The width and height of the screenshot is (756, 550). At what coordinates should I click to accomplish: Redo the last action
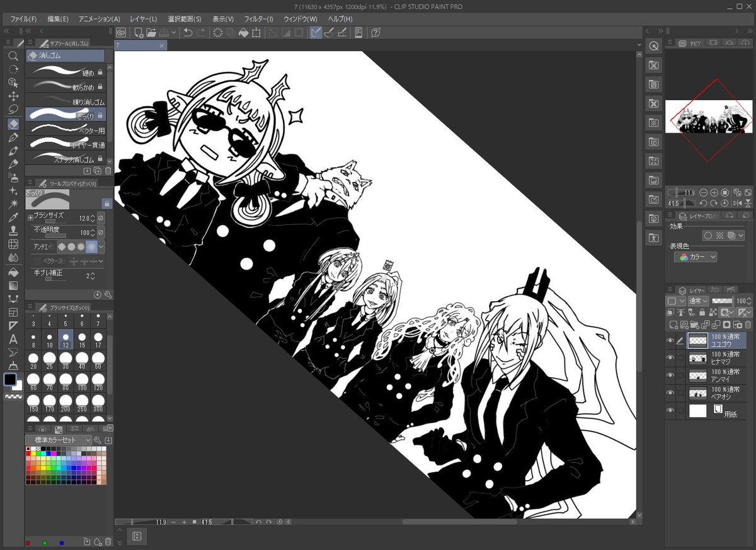[x=201, y=32]
